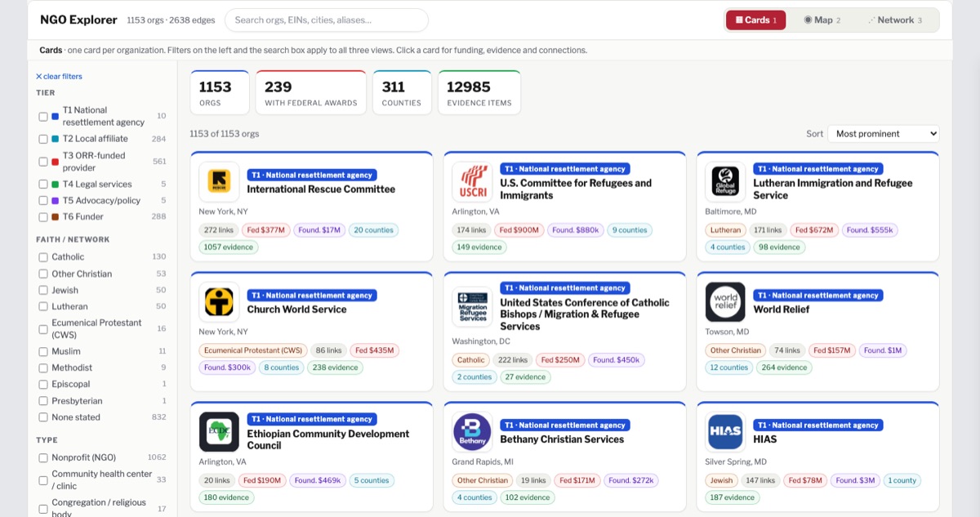Click the NGO Explorer title

tap(78, 20)
